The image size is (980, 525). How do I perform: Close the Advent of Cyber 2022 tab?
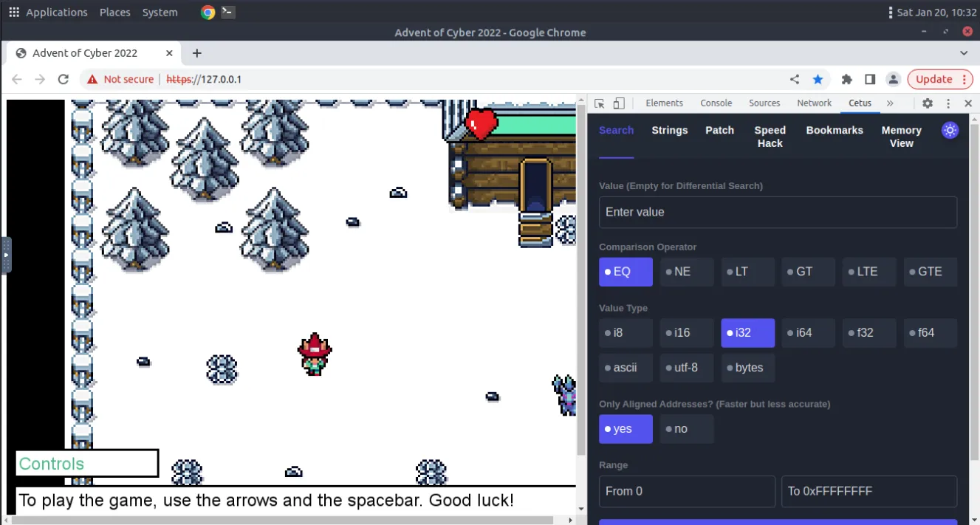(x=170, y=53)
